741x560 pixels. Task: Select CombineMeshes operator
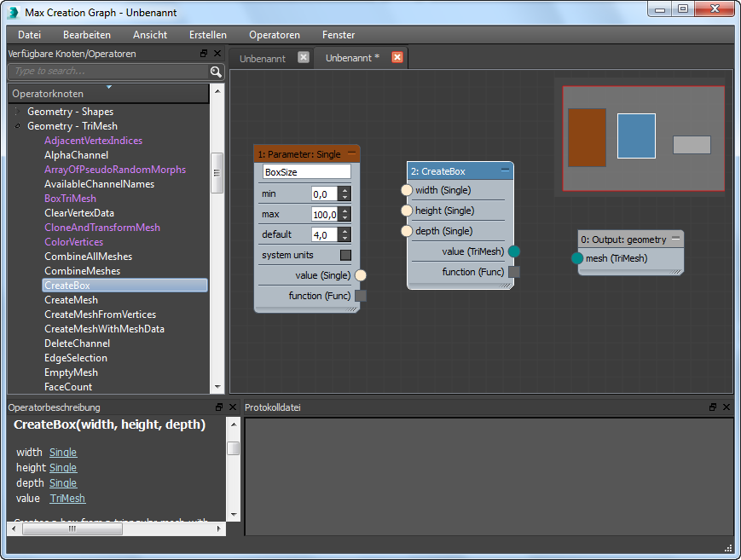click(82, 271)
